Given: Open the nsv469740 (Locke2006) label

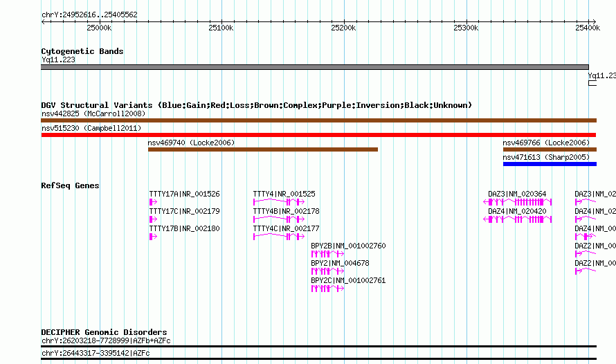Looking at the screenshot, I should click(191, 143).
